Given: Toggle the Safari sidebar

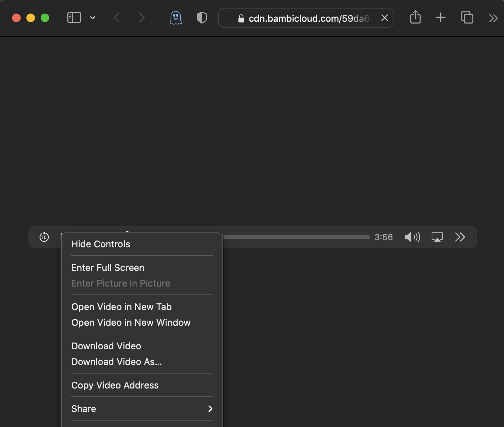Looking at the screenshot, I should coord(74,17).
